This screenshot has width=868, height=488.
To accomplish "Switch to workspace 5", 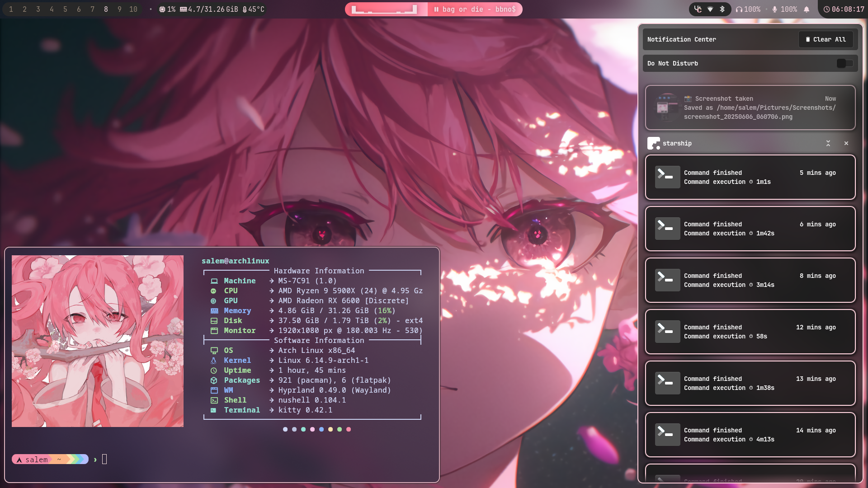I will (x=65, y=9).
